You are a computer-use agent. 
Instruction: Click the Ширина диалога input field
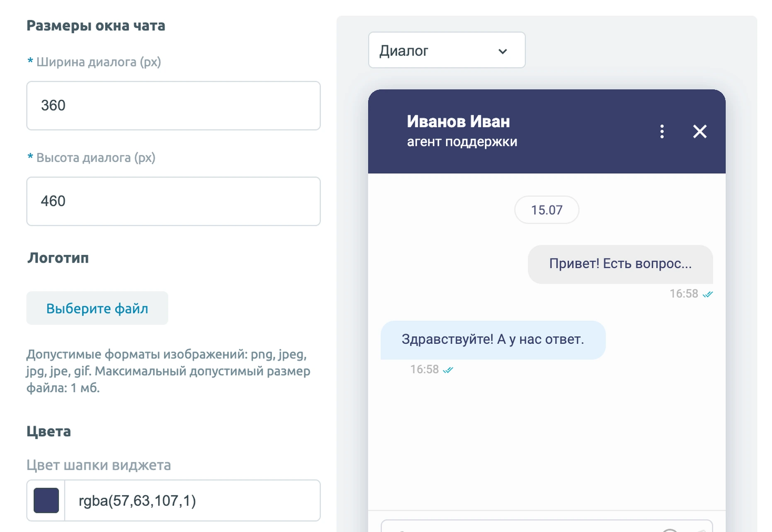click(173, 106)
